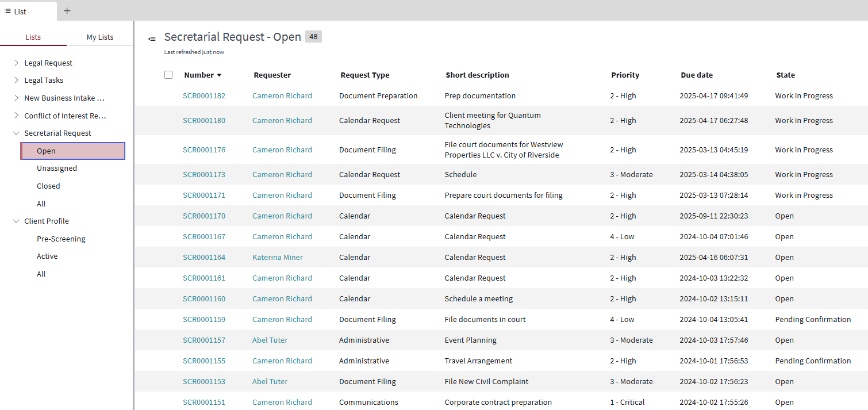
Task: Open the Closed secretarial request list
Action: (48, 186)
